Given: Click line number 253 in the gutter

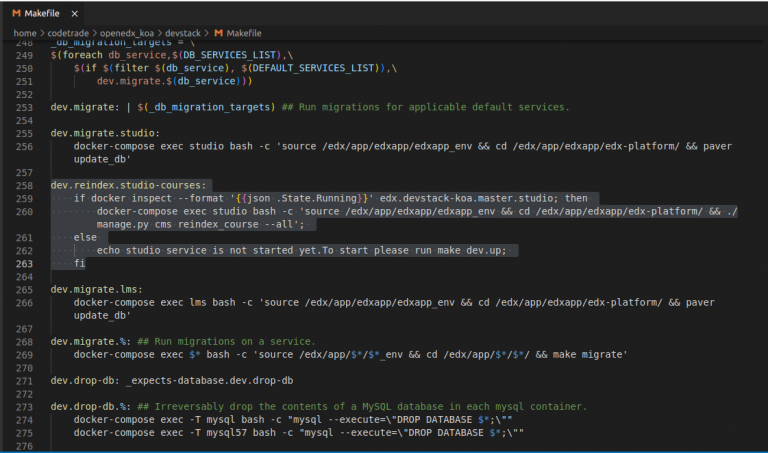Looking at the screenshot, I should (26, 107).
